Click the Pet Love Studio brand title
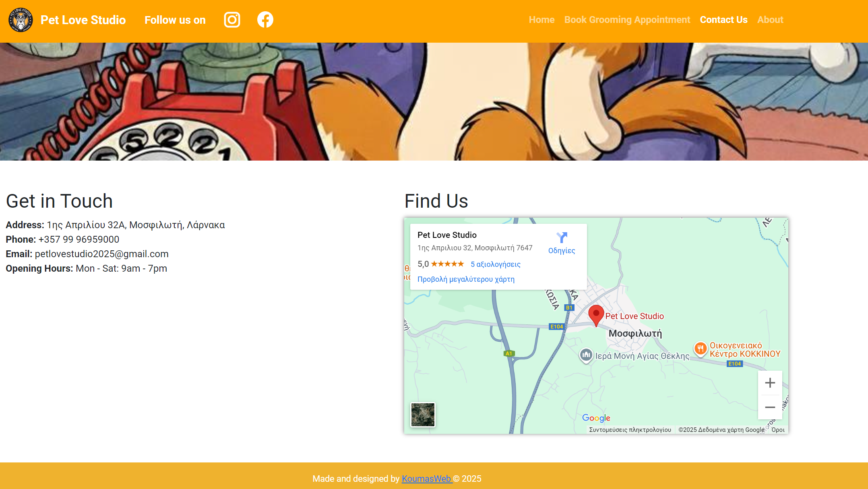868x489 pixels. point(83,20)
